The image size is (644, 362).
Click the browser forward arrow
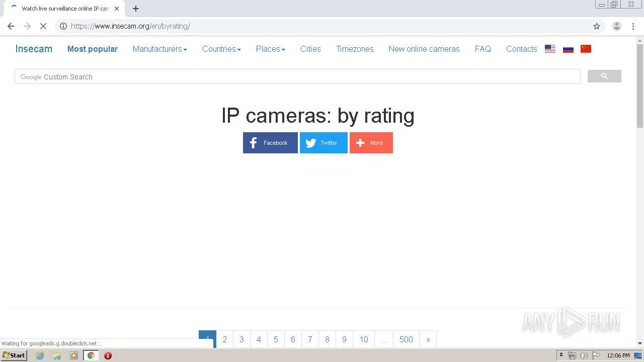[27, 26]
